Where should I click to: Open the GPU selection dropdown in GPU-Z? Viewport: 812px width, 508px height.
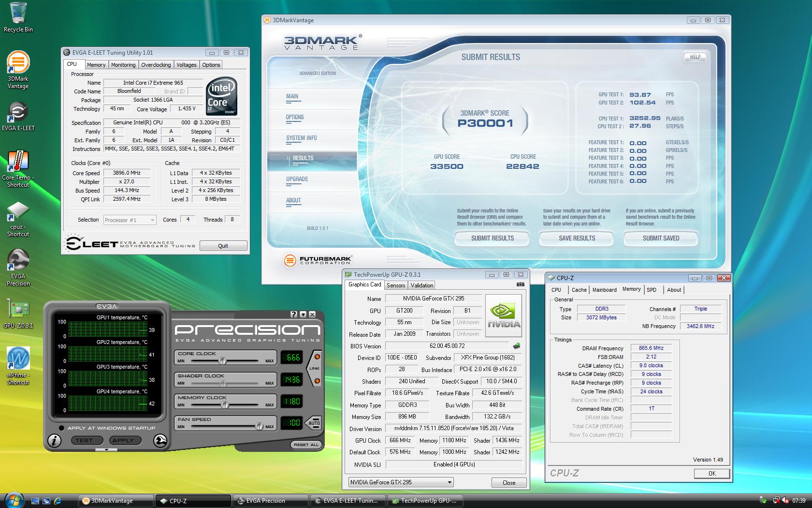pos(401,482)
